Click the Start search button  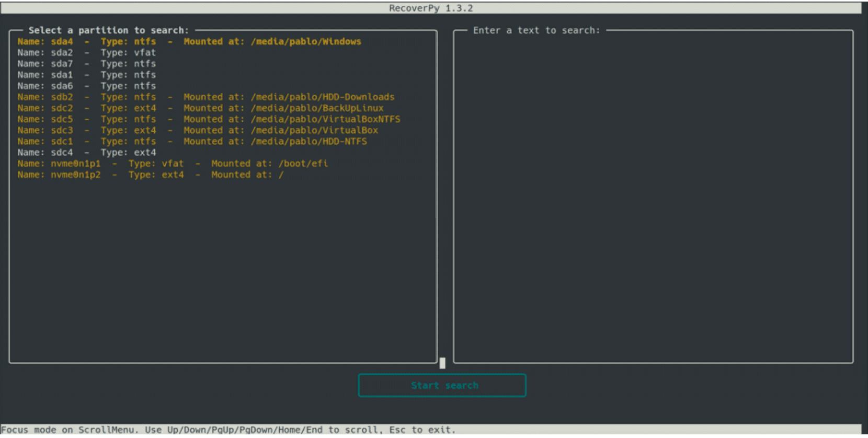coord(442,386)
